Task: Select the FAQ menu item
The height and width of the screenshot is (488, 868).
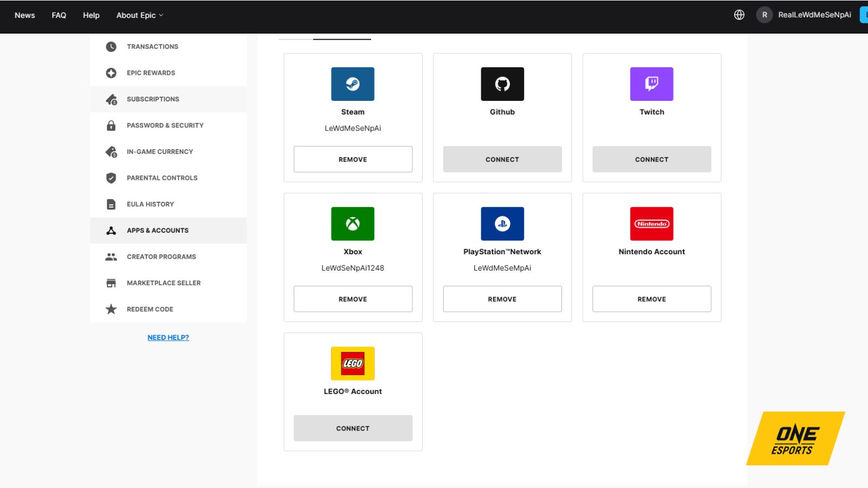Action: (x=59, y=15)
